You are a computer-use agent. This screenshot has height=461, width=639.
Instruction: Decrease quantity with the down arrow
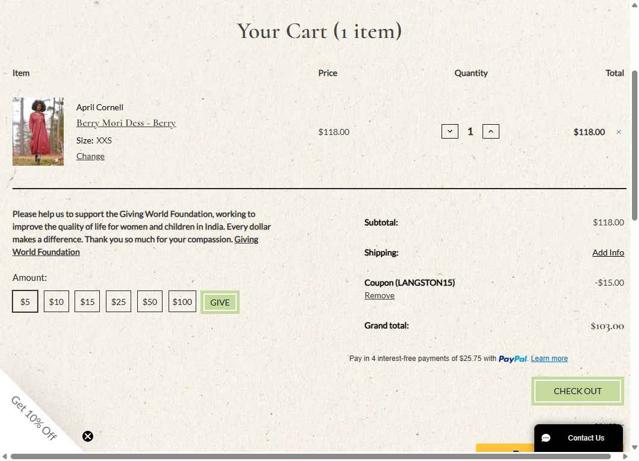[450, 132]
